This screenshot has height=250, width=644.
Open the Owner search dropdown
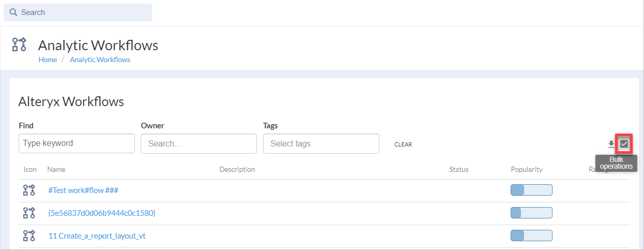pyautogui.click(x=198, y=143)
